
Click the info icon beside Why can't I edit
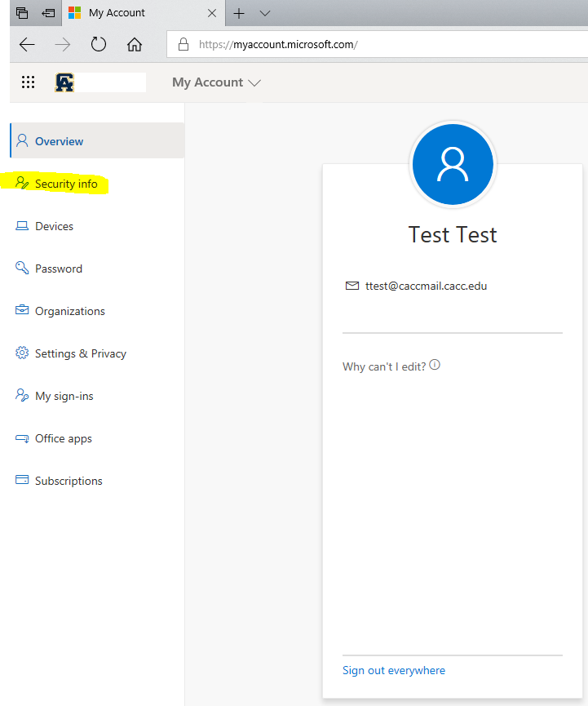[x=435, y=365]
